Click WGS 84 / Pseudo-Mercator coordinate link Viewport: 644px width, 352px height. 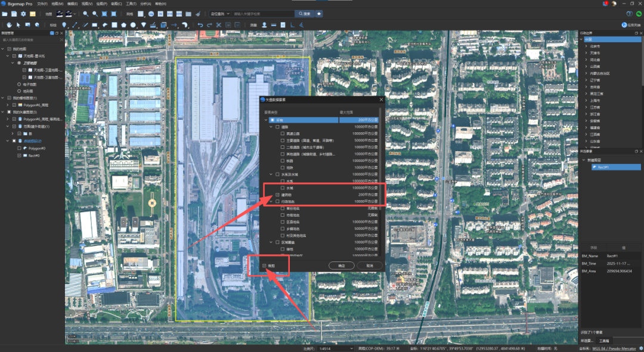[x=614, y=348]
